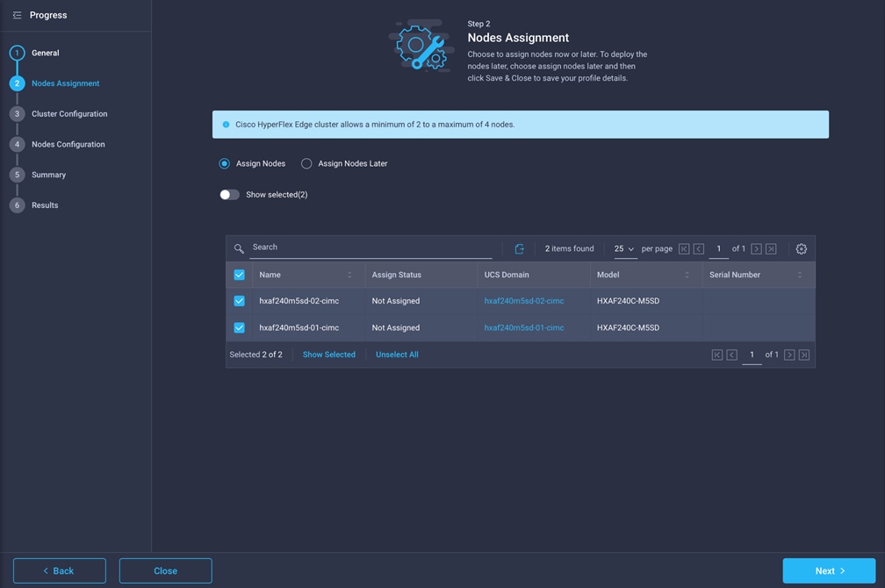
Task: Go to previous page in top pager
Action: pos(698,249)
